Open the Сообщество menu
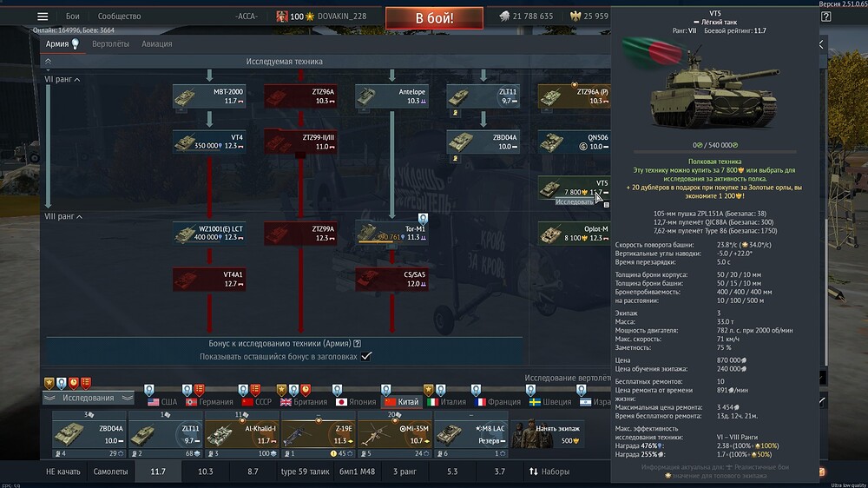 pos(119,16)
